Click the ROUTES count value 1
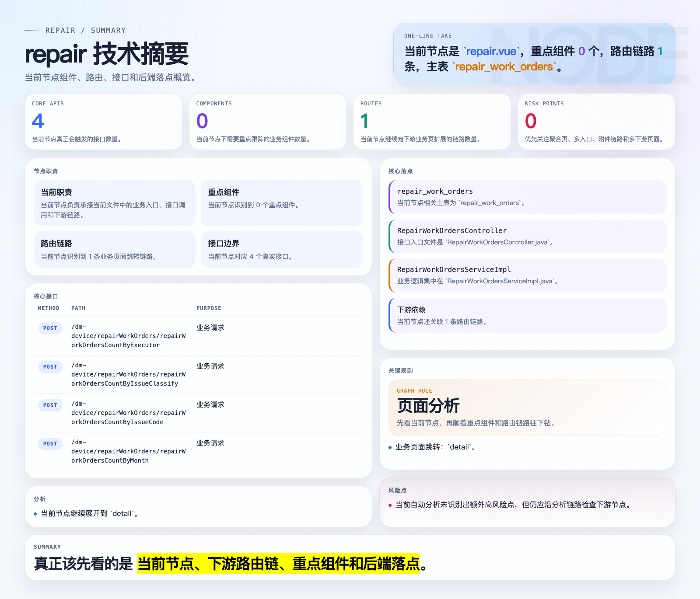Viewport: 700px width, 599px height. pos(364,121)
